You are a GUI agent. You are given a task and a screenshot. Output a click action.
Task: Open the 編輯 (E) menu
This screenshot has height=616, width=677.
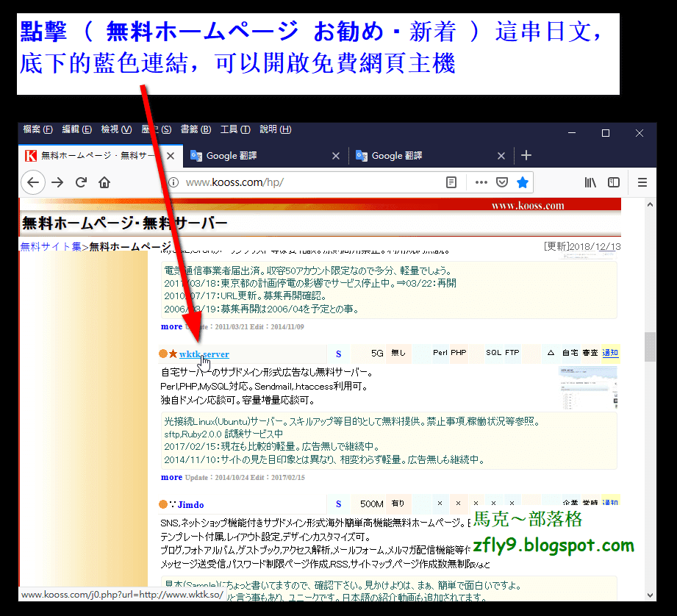tap(77, 129)
